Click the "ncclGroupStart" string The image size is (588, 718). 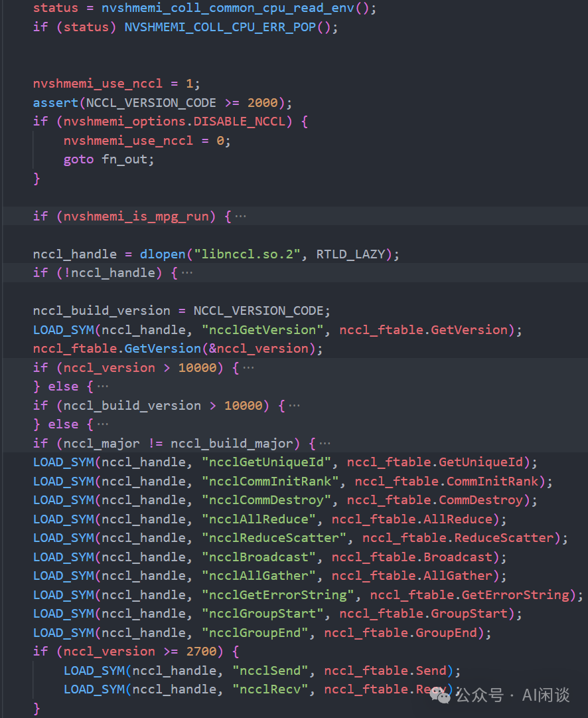pyautogui.click(x=262, y=614)
